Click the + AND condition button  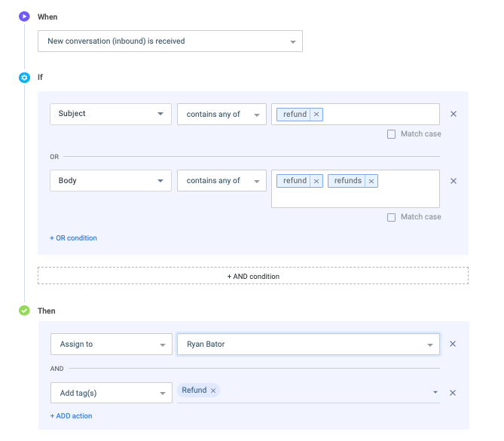(x=253, y=276)
